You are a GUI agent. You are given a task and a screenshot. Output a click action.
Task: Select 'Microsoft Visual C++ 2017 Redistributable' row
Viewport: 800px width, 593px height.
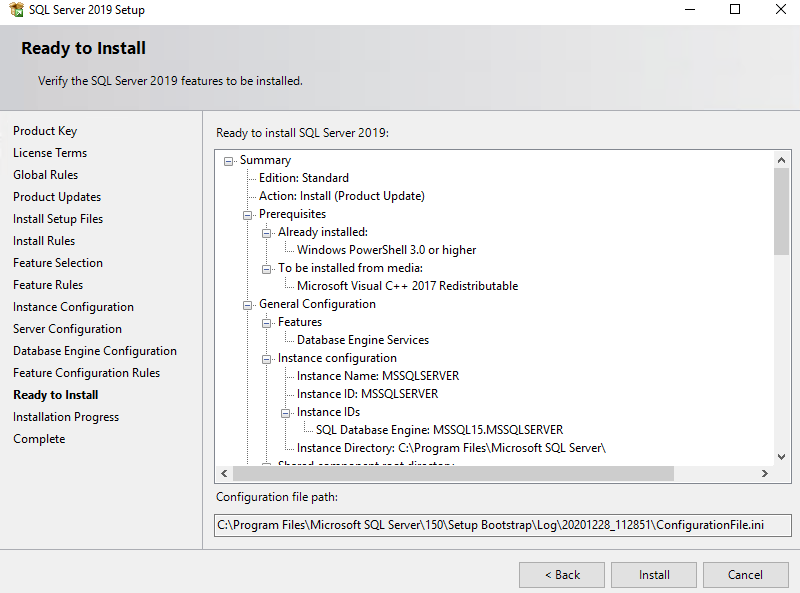coord(407,286)
